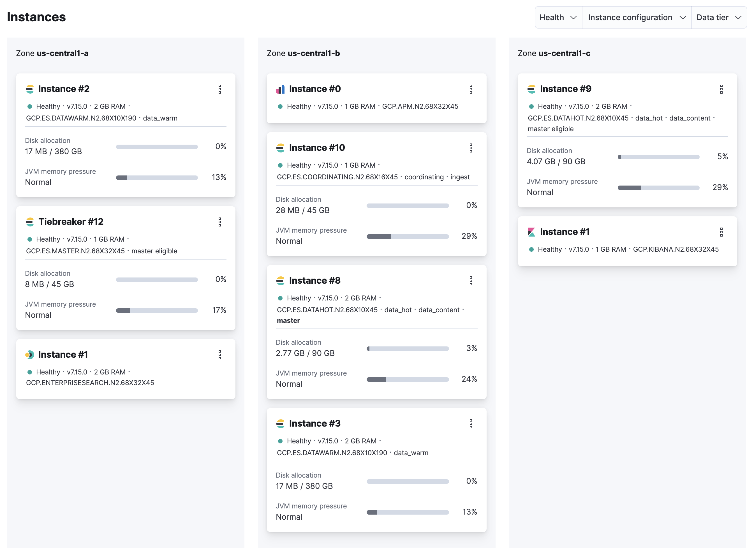Open the Kibana Instance #1 actions menu
Image resolution: width=754 pixels, height=560 pixels.
point(721,232)
